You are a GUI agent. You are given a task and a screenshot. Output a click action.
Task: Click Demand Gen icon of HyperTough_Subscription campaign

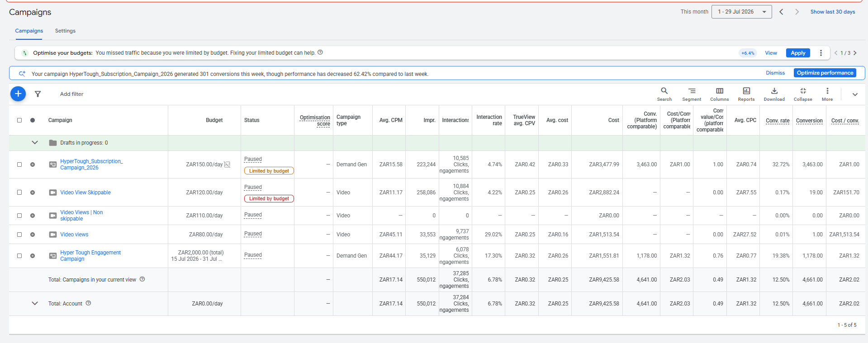[x=53, y=164]
